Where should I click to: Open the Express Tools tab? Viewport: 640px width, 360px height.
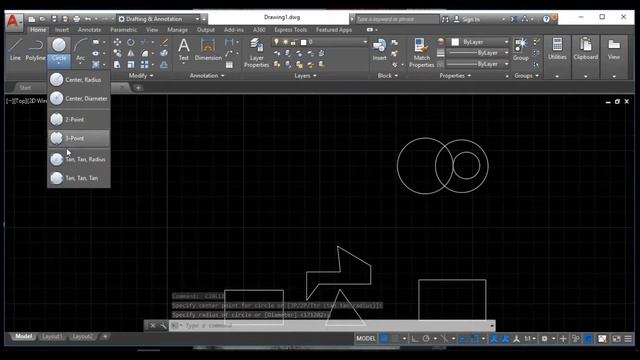click(x=290, y=30)
